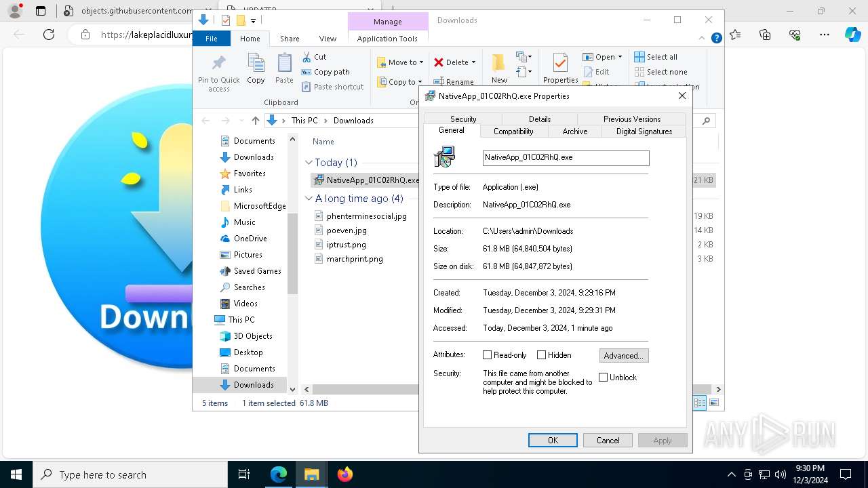Screen dimensions: 868x488
Task: Click the Explorer help question mark icon
Action: click(x=716, y=39)
